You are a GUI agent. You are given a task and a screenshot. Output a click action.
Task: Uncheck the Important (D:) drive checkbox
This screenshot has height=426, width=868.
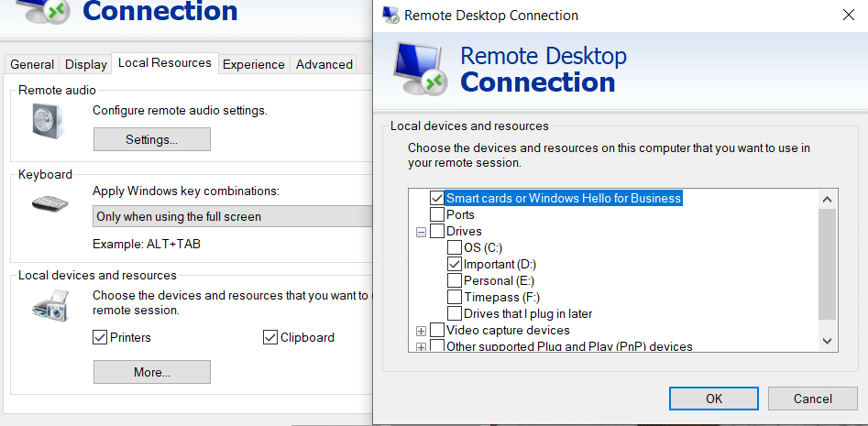[x=455, y=264]
